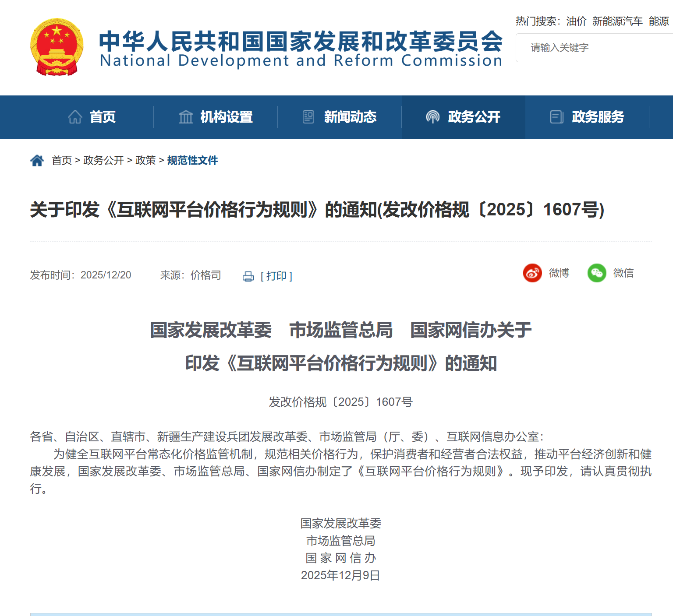Click the home icon in navigation bar
This screenshot has width=673, height=616.
tap(75, 117)
